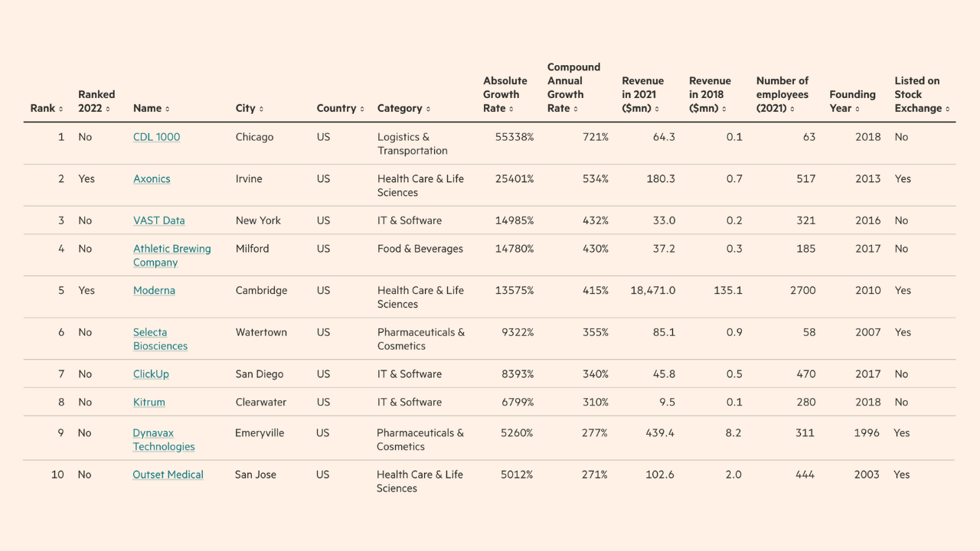
Task: Open the Moderna company link
Action: coord(154,291)
